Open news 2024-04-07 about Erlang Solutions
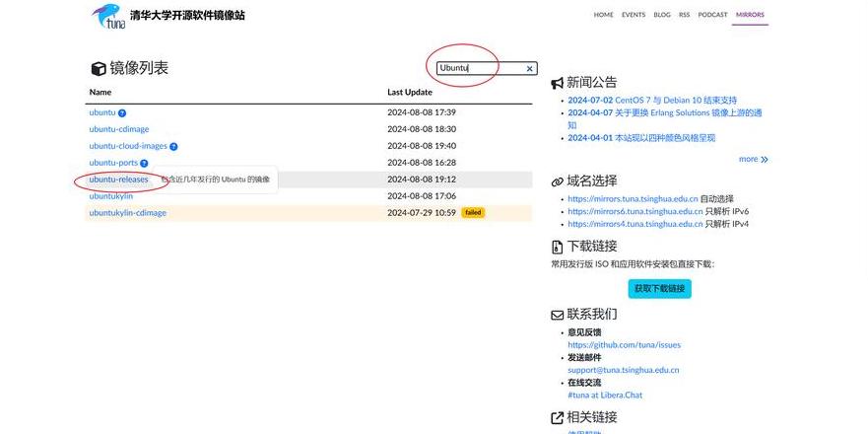868x434 pixels. coord(665,118)
